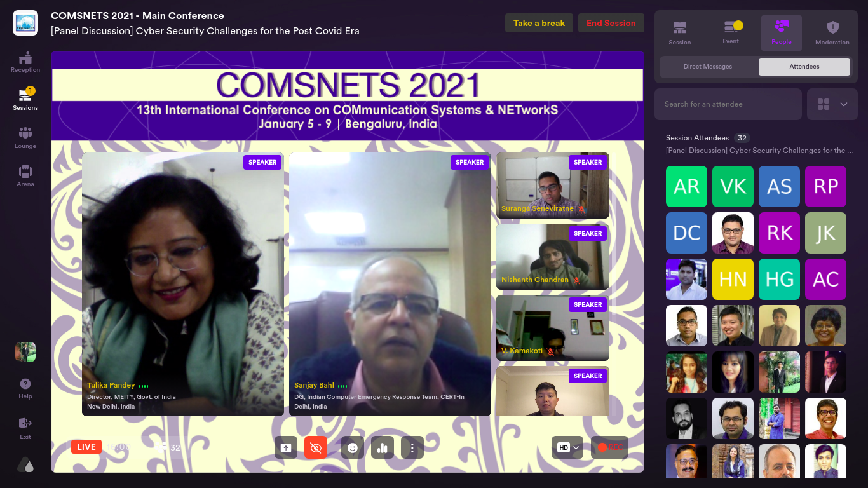Open the three-dot more options menu
The width and height of the screenshot is (868, 488).
(412, 447)
